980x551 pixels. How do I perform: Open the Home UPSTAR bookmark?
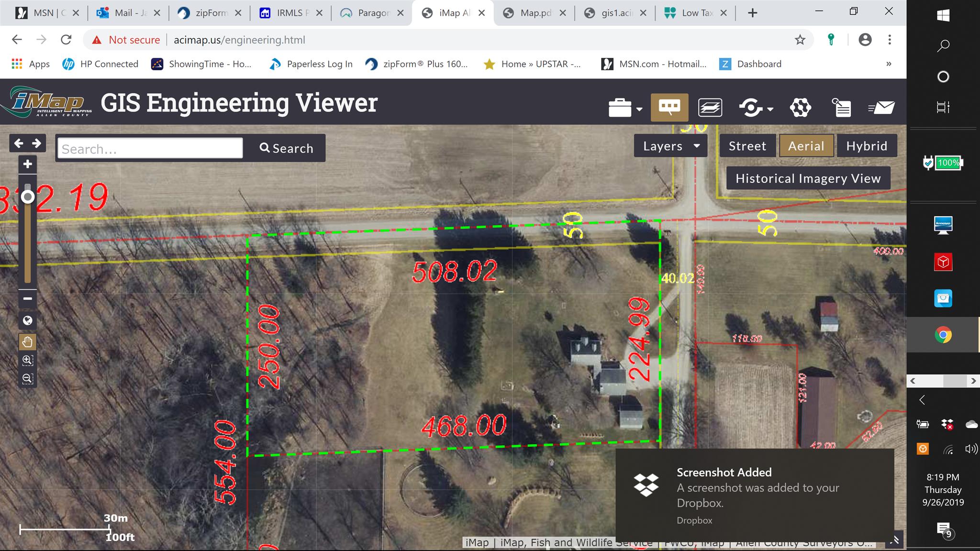(x=532, y=64)
